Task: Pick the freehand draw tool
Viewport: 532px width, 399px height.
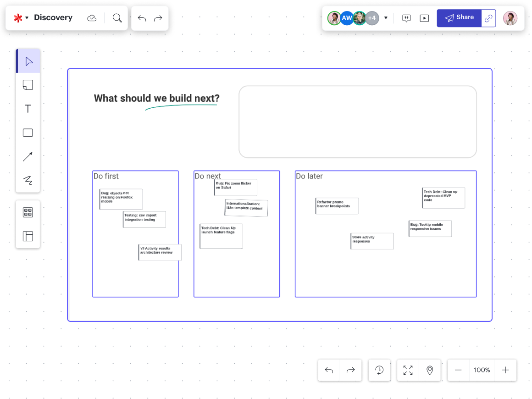Action: pyautogui.click(x=28, y=181)
